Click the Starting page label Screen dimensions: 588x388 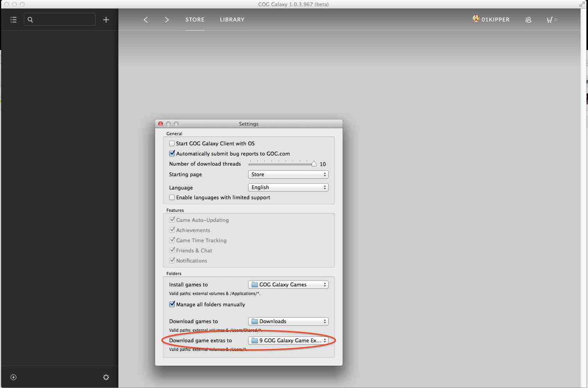coord(186,174)
